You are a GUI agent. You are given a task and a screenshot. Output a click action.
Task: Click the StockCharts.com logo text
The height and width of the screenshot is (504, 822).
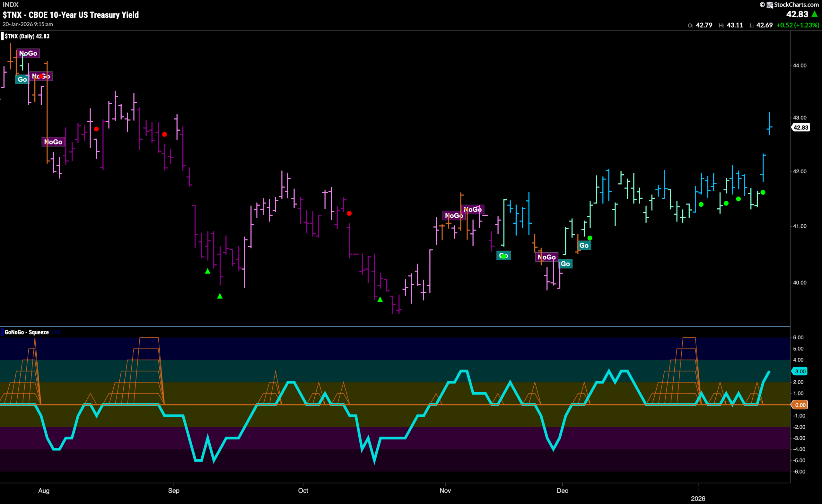pos(796,4)
